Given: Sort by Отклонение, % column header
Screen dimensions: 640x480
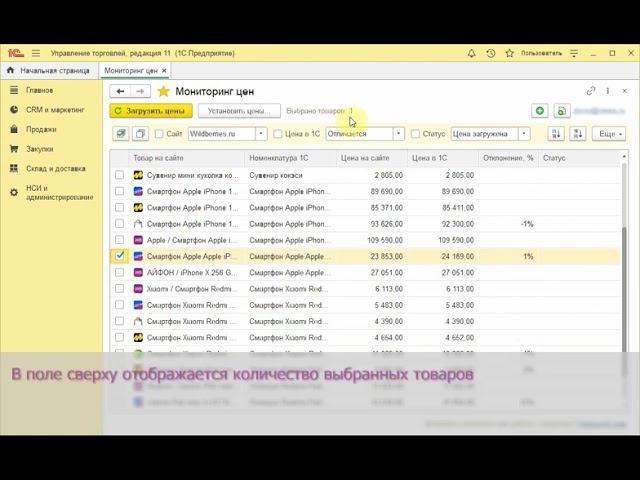Looking at the screenshot, I should pos(508,158).
